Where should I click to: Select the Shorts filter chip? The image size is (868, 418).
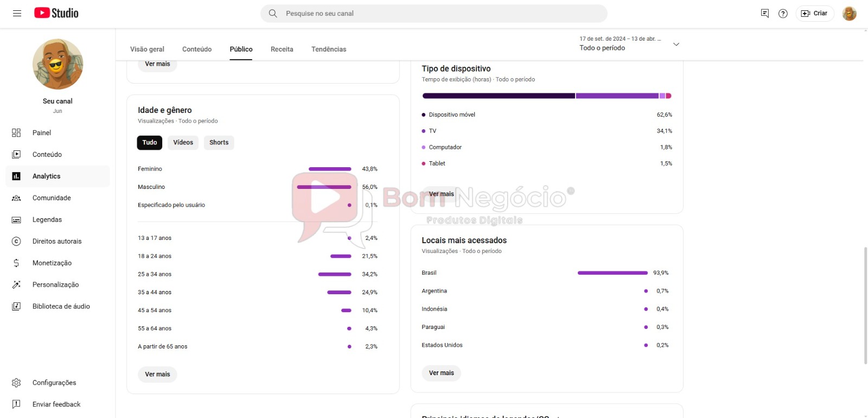pyautogui.click(x=219, y=143)
